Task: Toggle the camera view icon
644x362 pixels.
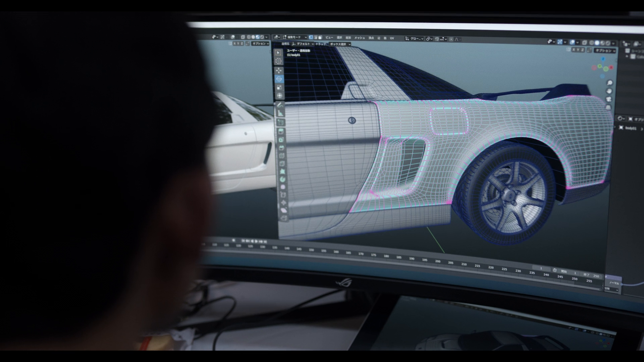Action: tap(609, 100)
